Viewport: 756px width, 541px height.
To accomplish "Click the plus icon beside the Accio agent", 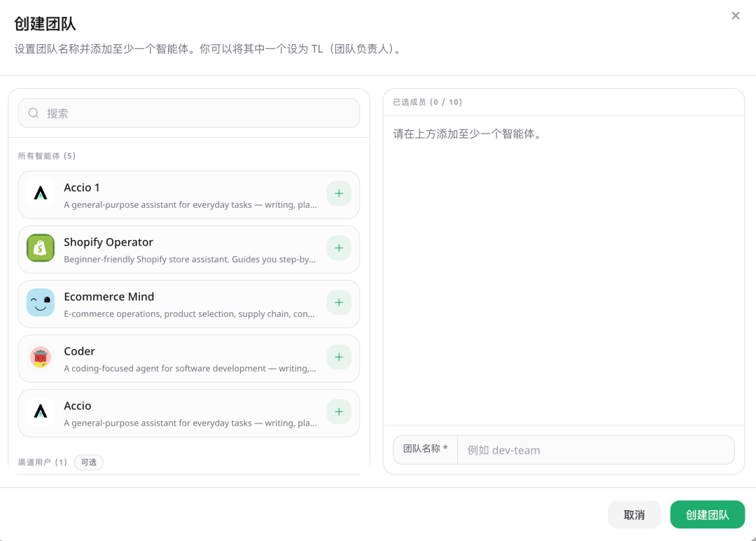I will click(339, 412).
